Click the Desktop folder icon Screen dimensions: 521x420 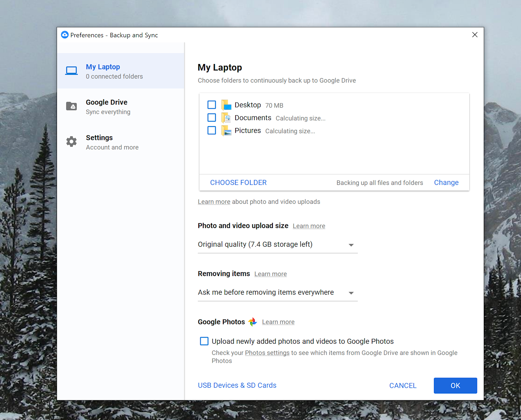click(226, 105)
